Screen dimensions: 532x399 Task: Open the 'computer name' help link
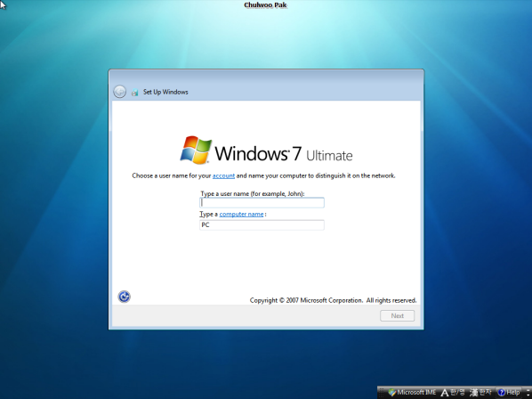[241, 215]
